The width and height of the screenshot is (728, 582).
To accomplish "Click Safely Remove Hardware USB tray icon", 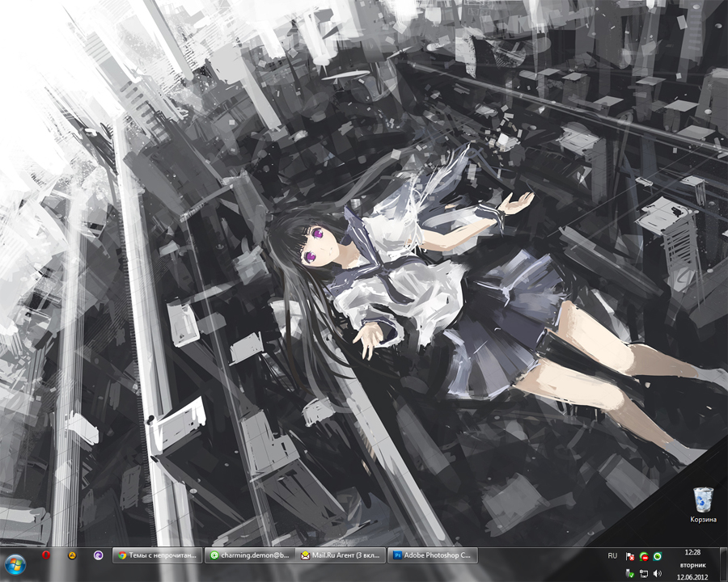I will pyautogui.click(x=630, y=574).
